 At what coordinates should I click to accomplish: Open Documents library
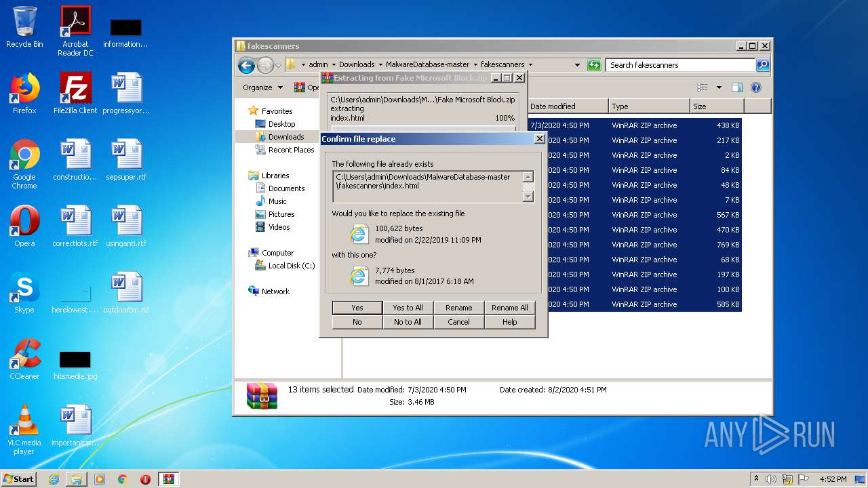tap(286, 188)
